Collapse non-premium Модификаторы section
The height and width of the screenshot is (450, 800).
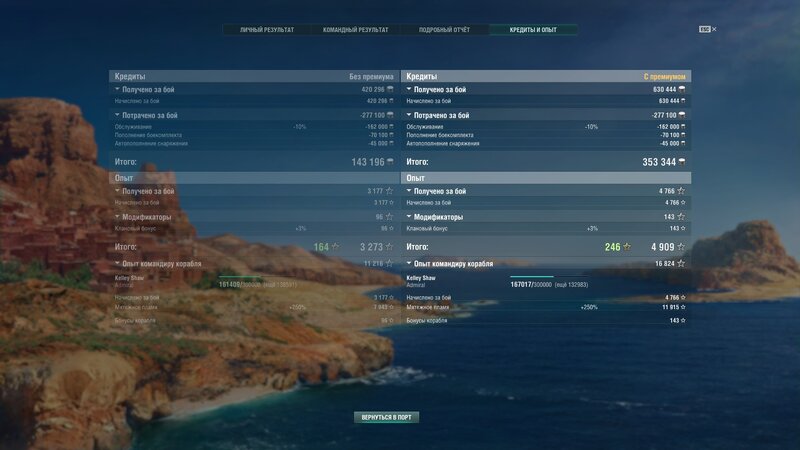point(118,216)
